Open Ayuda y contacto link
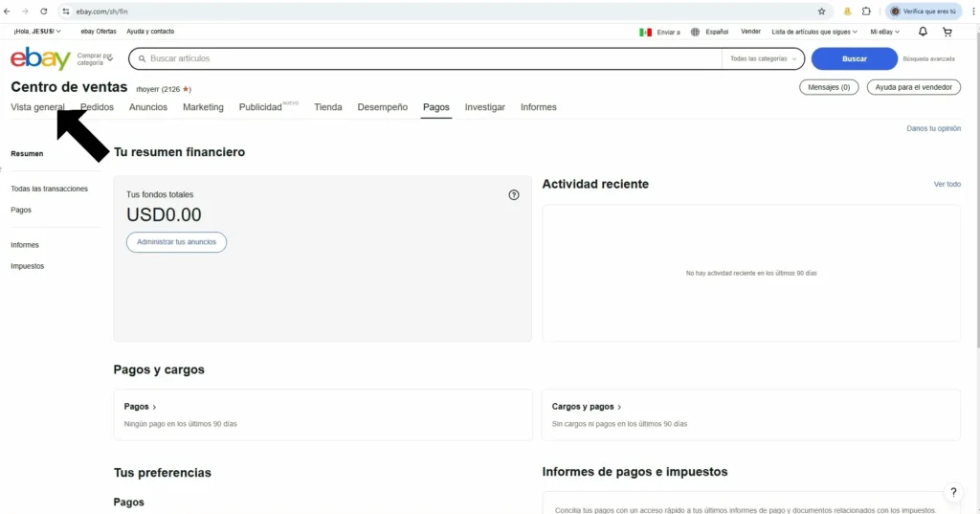Screen dimensions: 980x514 click(150, 32)
